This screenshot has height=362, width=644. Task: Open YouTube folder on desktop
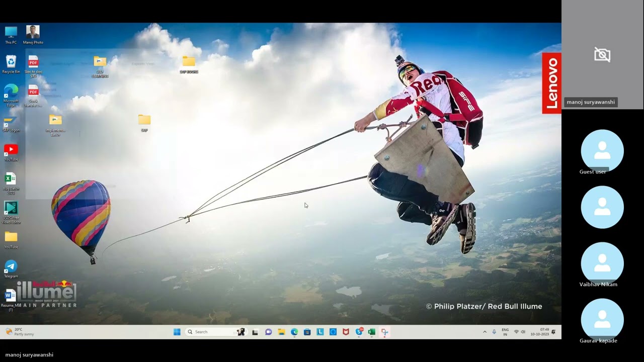point(11,240)
